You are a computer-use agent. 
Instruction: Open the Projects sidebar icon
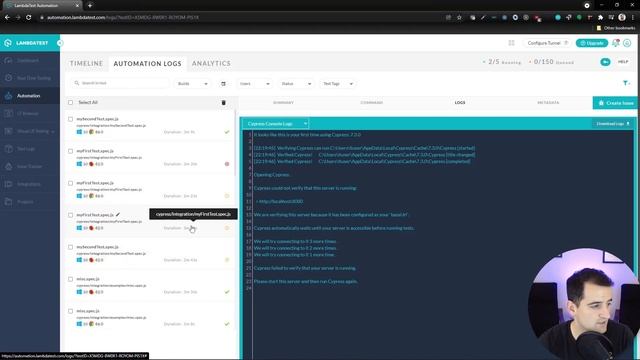click(9, 202)
